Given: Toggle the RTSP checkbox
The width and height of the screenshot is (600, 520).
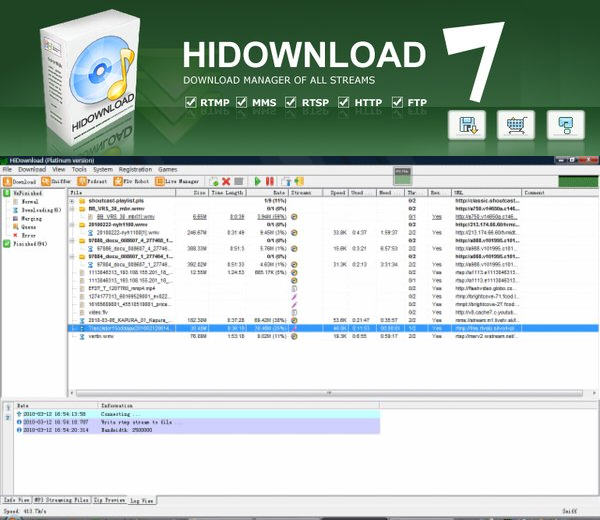Looking at the screenshot, I should pos(291,102).
